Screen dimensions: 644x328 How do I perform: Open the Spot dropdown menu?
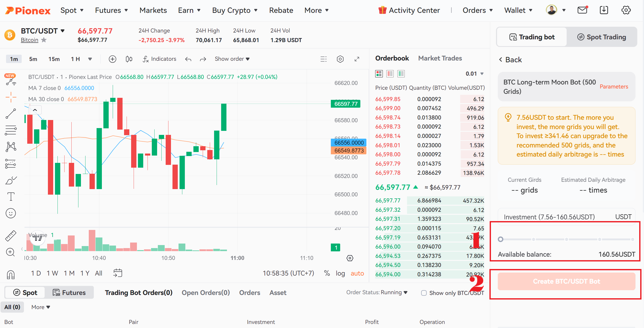(x=72, y=10)
